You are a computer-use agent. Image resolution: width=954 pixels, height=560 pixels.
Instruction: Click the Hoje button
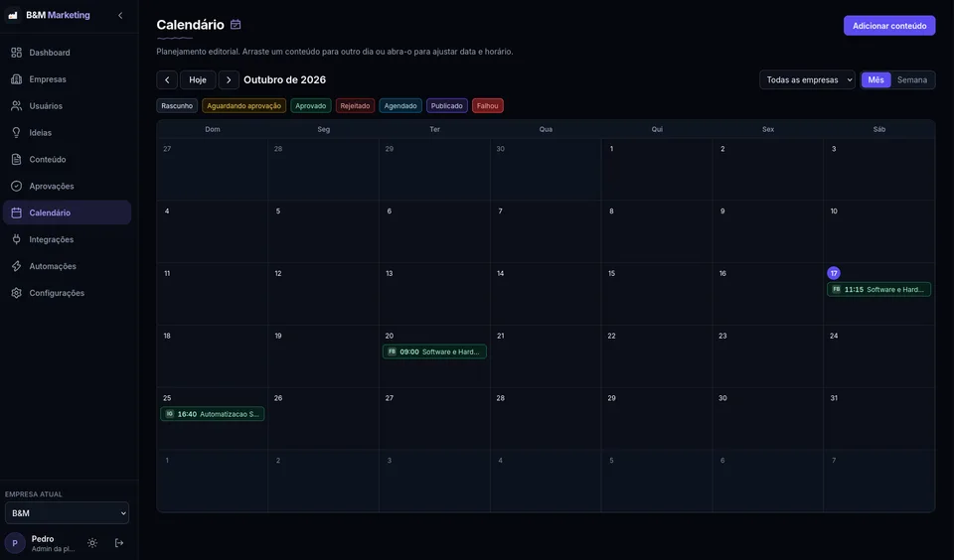pos(198,79)
